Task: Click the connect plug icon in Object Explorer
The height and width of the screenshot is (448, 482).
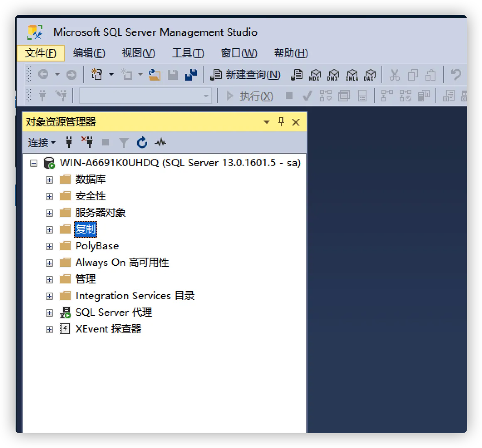Action: [x=69, y=143]
